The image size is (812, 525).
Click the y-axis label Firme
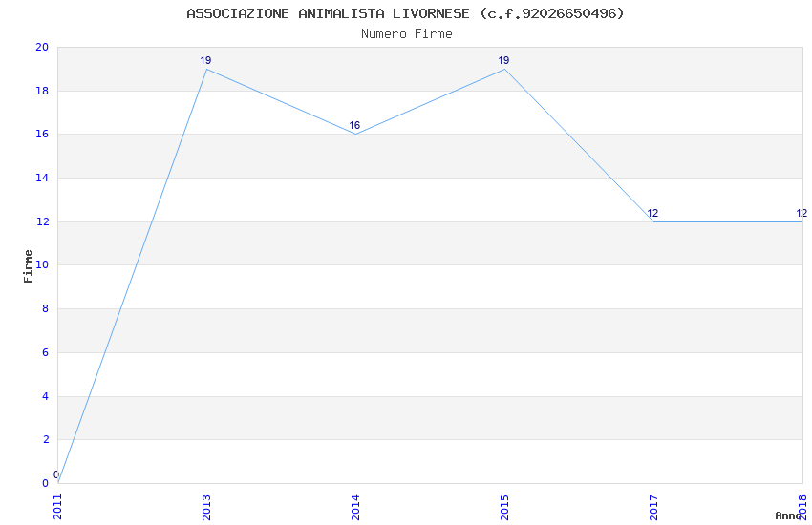(x=28, y=266)
